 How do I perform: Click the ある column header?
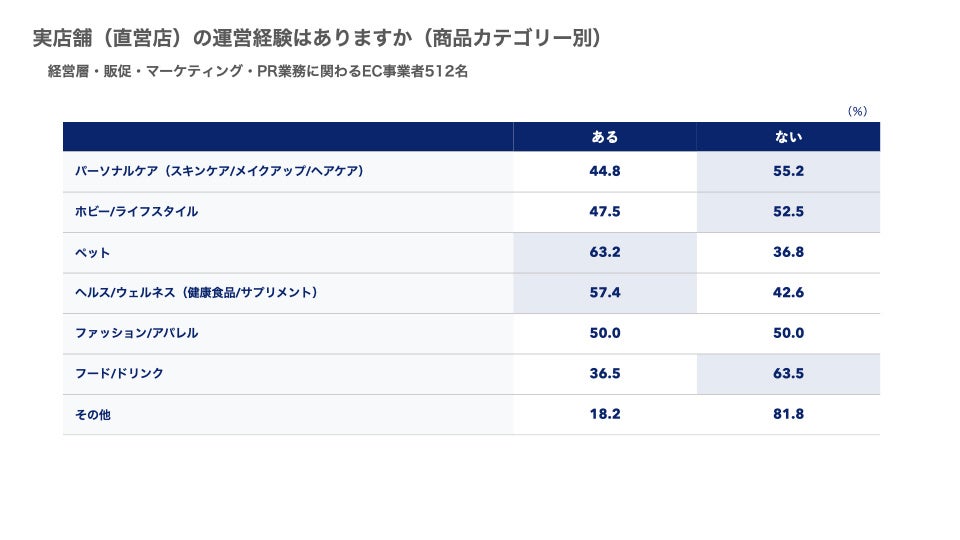[x=605, y=137]
